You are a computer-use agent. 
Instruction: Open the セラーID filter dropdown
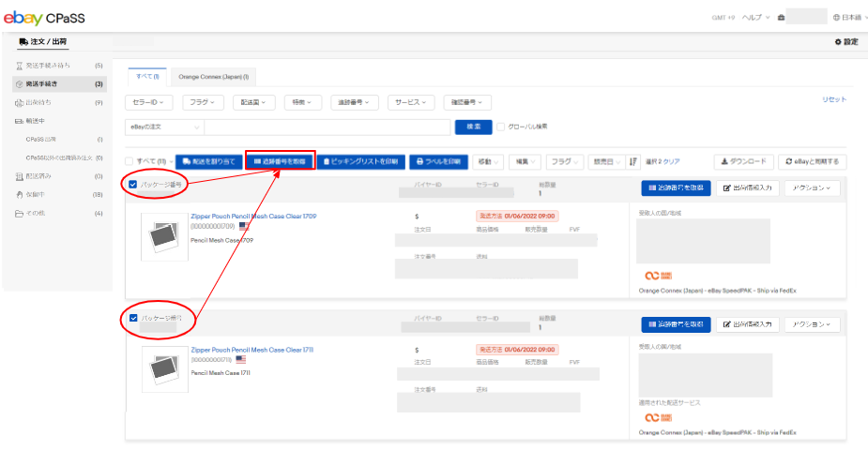point(149,102)
